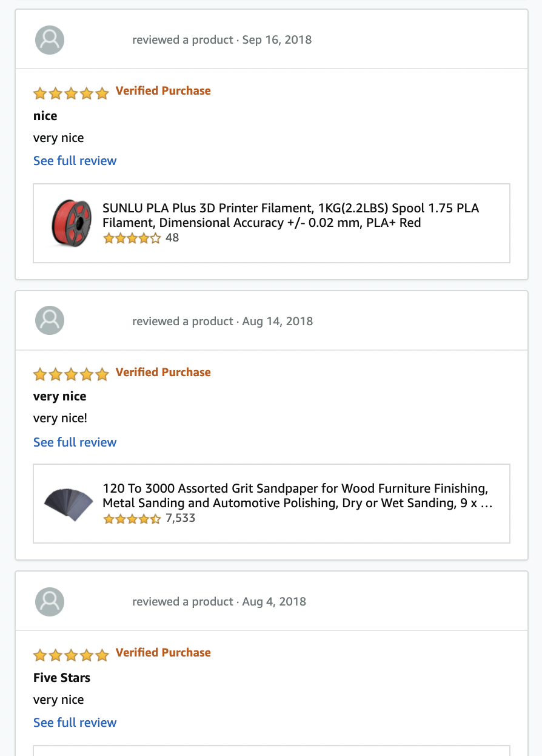Click the 48 ratings count
The height and width of the screenshot is (756, 542).
[172, 238]
